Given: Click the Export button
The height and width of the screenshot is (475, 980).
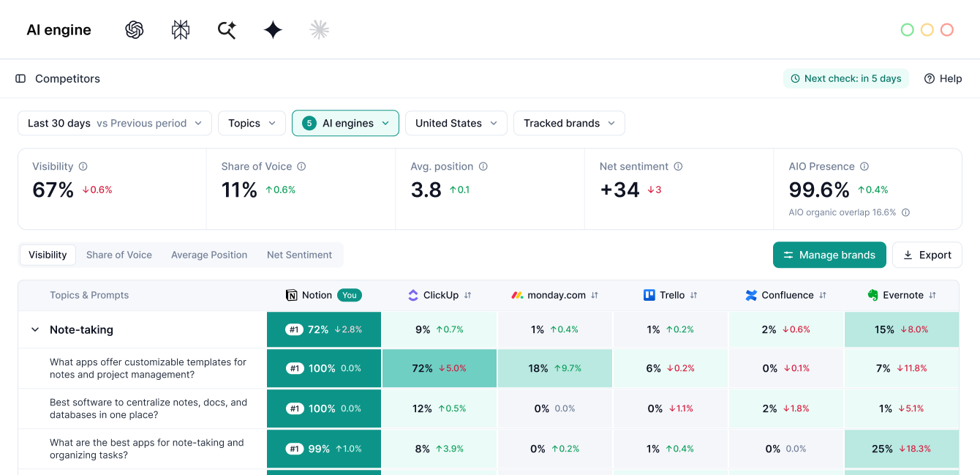Looking at the screenshot, I should coord(927,255).
